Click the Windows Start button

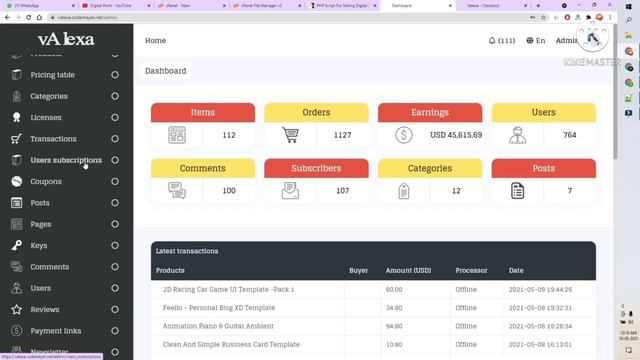coord(629,7)
